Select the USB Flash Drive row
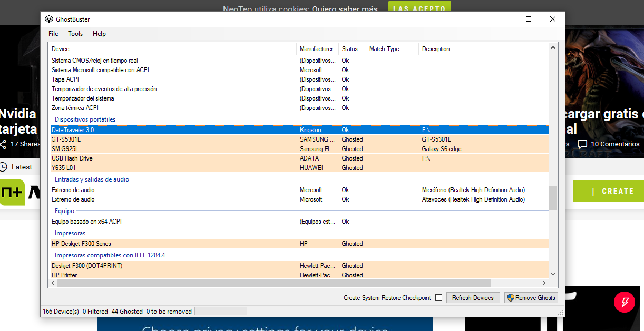The width and height of the screenshot is (644, 331). tap(299, 158)
